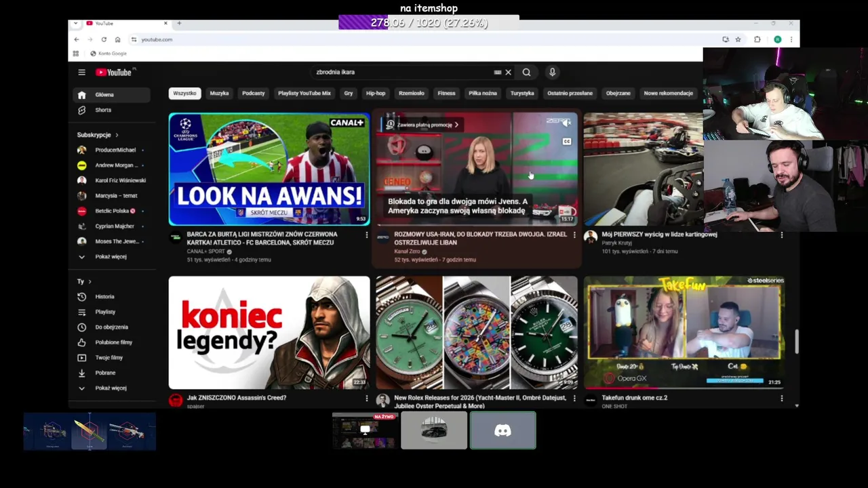Viewport: 868px width, 488px height.
Task: Open the Ty section arrow
Action: [x=90, y=281]
